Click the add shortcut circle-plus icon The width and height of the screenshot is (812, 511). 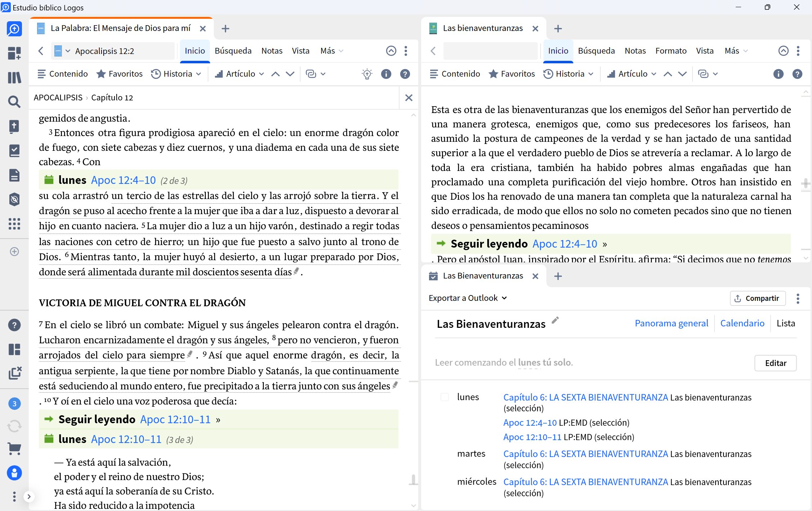[14, 252]
